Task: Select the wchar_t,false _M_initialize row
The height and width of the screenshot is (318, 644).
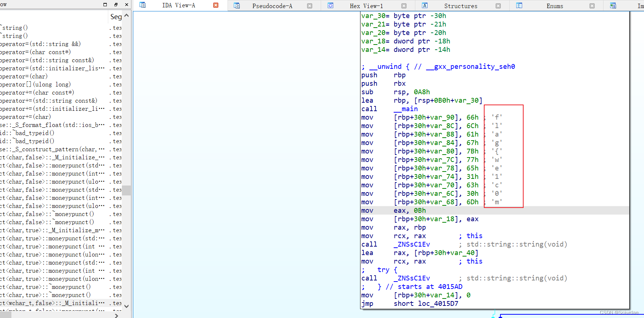Action: point(61,303)
